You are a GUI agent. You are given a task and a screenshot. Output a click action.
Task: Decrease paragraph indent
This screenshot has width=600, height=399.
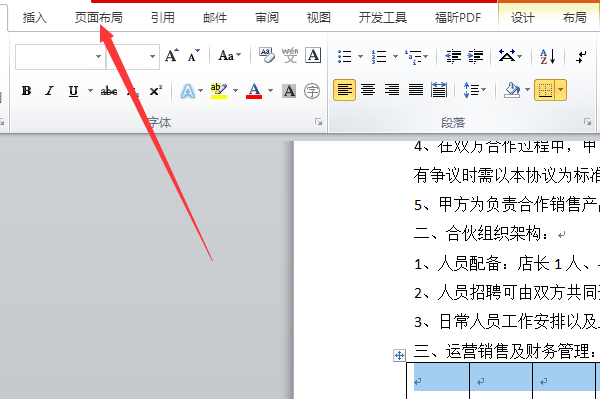pos(453,57)
